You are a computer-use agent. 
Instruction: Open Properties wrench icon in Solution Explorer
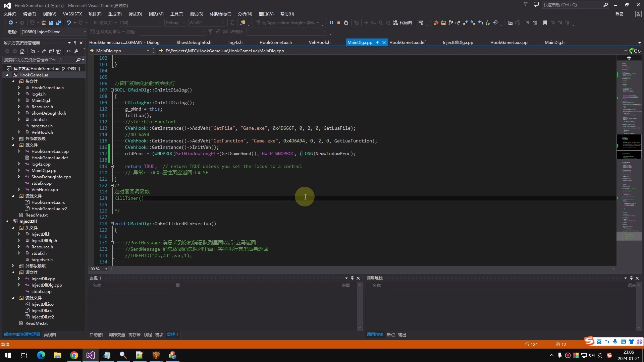point(76,51)
